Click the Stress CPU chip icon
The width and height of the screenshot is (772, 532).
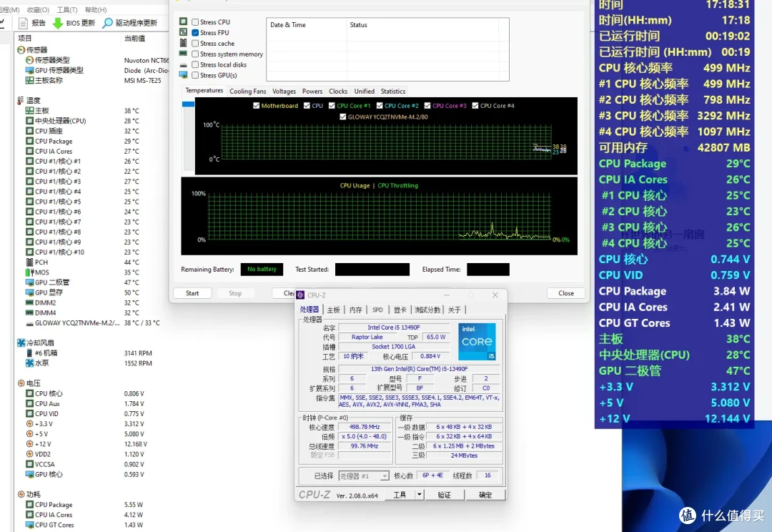[183, 21]
